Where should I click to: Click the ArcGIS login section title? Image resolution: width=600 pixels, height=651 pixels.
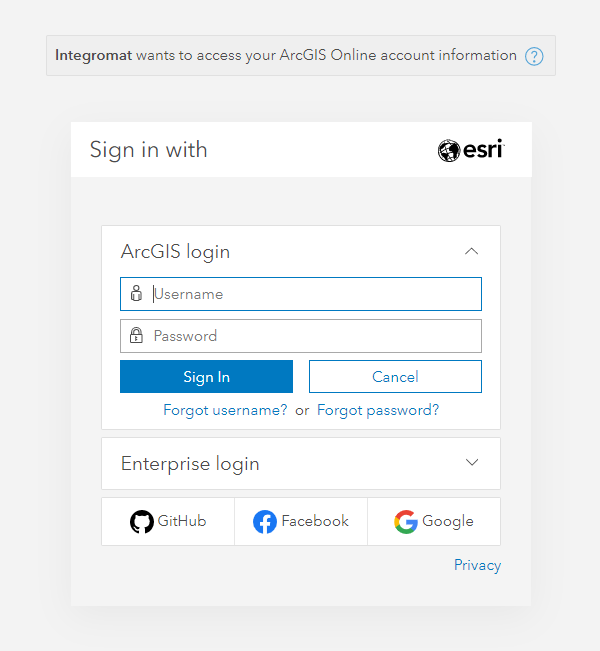click(176, 252)
